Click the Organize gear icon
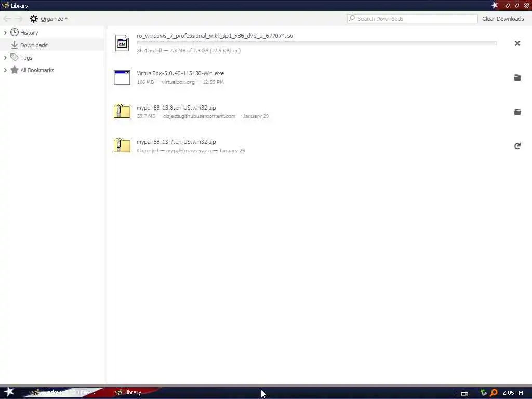This screenshot has height=399, width=532. (34, 19)
